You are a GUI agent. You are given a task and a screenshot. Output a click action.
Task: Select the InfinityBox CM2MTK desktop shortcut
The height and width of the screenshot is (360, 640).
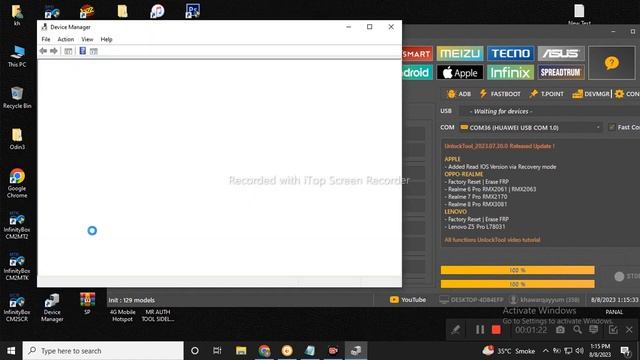tap(17, 266)
